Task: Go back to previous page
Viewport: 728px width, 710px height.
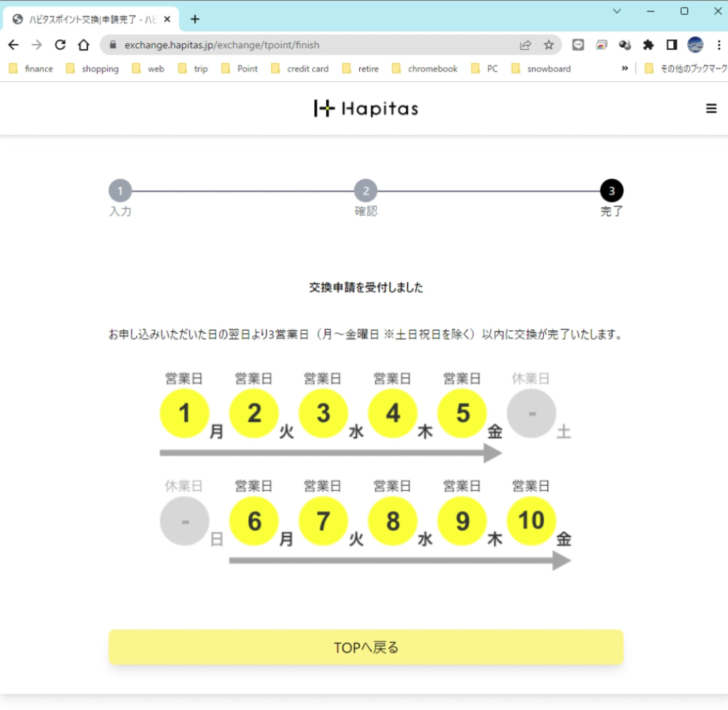Action: [x=14, y=45]
